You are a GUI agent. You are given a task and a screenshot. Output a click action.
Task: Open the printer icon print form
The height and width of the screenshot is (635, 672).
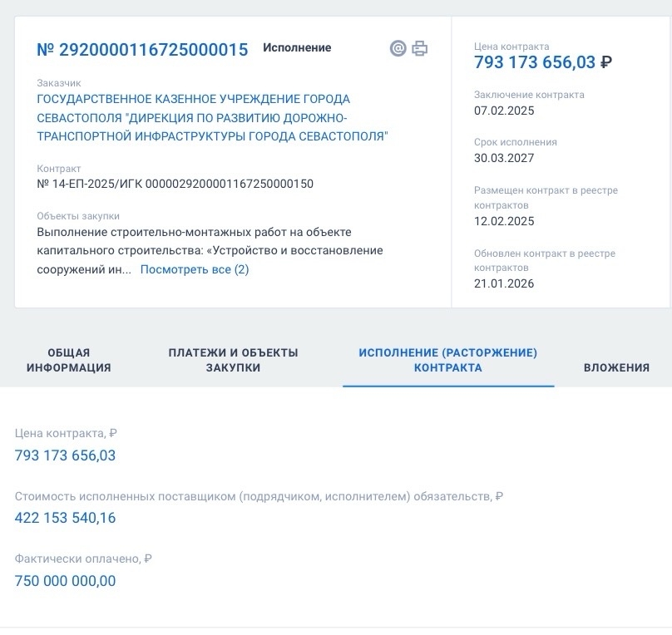coord(420,48)
